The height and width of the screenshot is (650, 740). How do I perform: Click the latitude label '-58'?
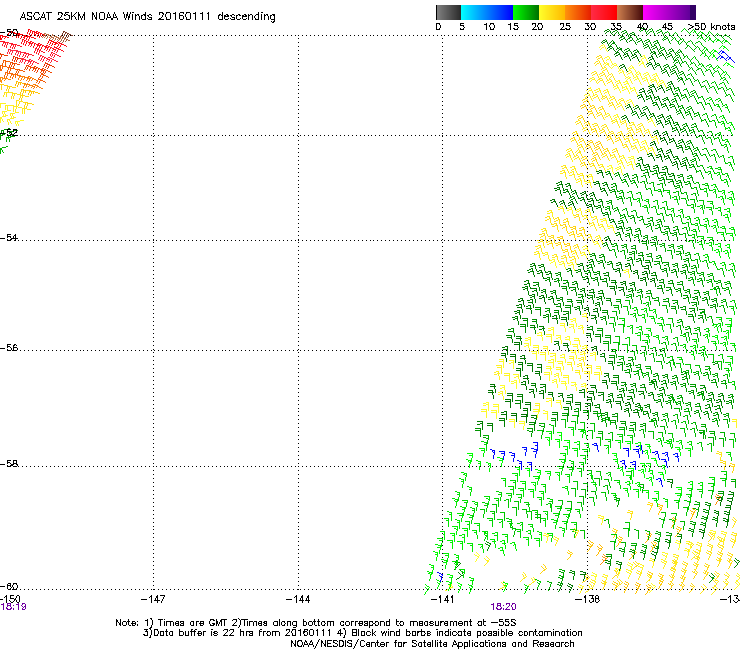click(x=9, y=464)
